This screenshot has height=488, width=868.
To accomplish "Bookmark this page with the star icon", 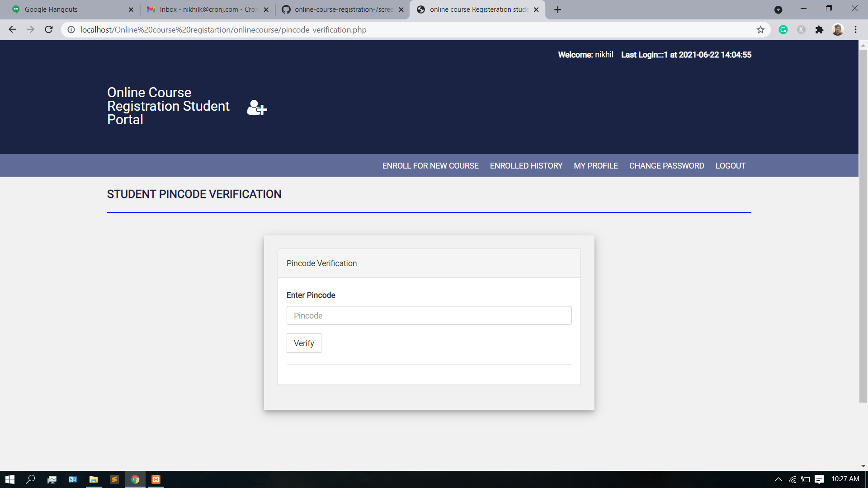I will point(760,30).
